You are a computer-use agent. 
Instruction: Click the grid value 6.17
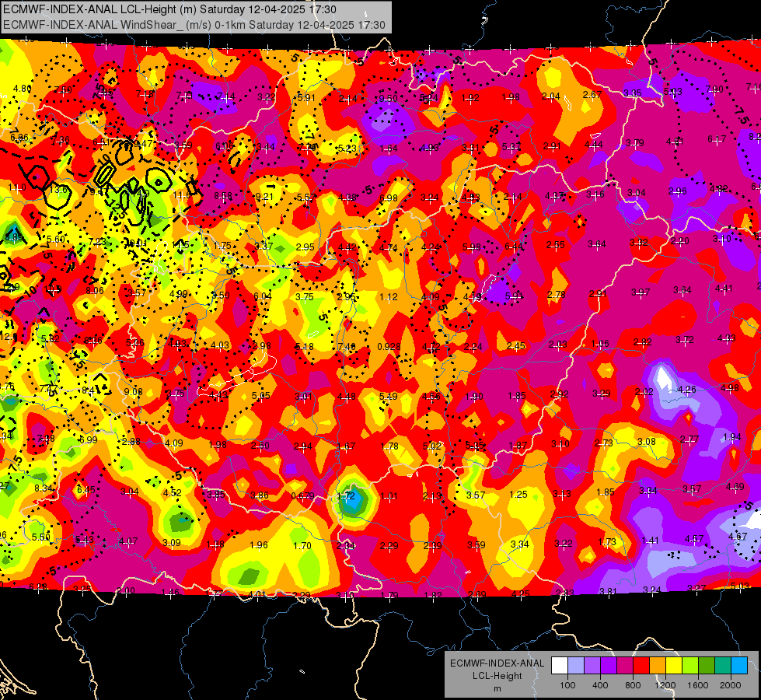(717, 139)
